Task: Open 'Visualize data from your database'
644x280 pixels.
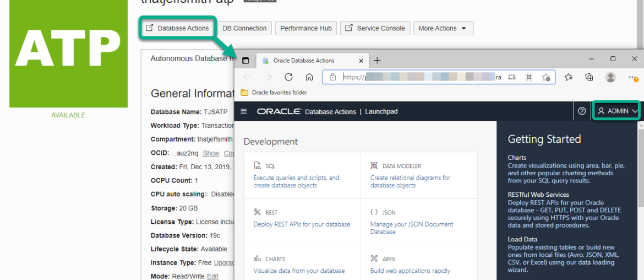Action: [x=299, y=271]
